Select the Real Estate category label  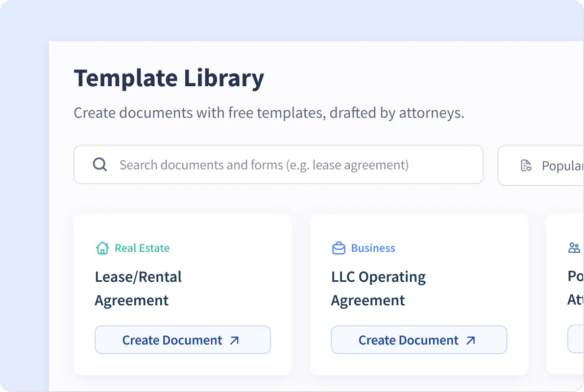142,248
